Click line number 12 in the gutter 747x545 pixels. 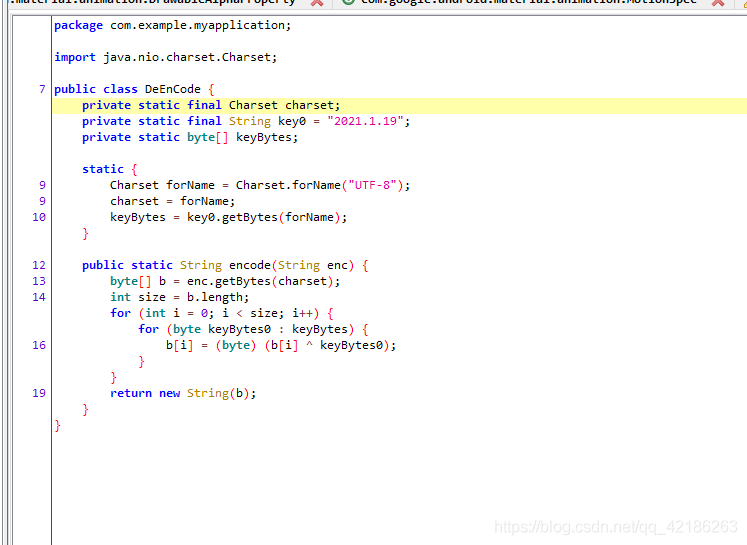39,265
